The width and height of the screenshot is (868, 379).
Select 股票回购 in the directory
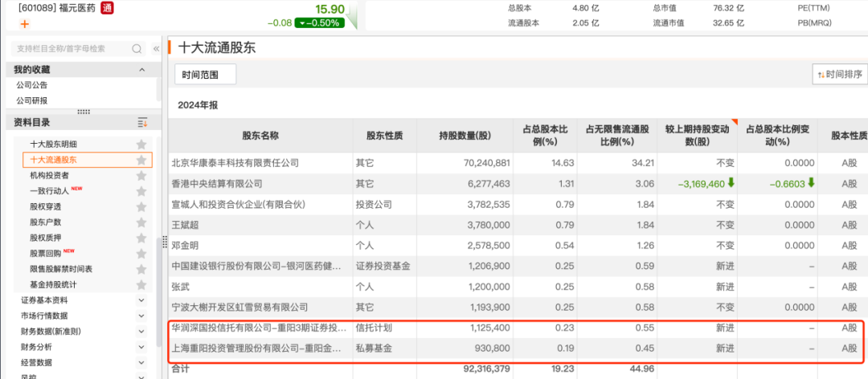45,253
